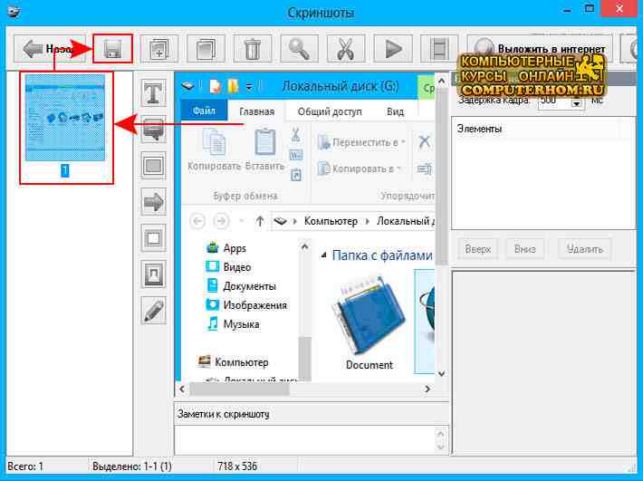
Task: Delete screenshot with the trash bin icon
Action: pyautogui.click(x=253, y=48)
